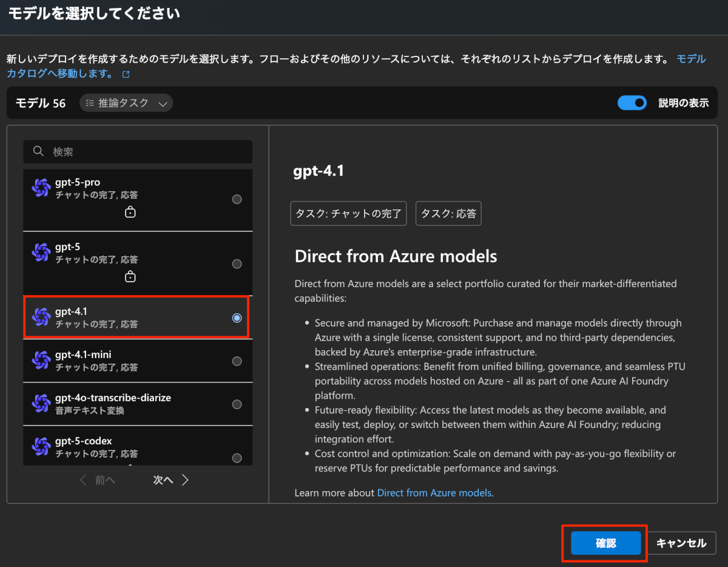Select the gpt-4o-transcribe-diarize radio button
This screenshot has height=567, width=728.
click(x=237, y=404)
